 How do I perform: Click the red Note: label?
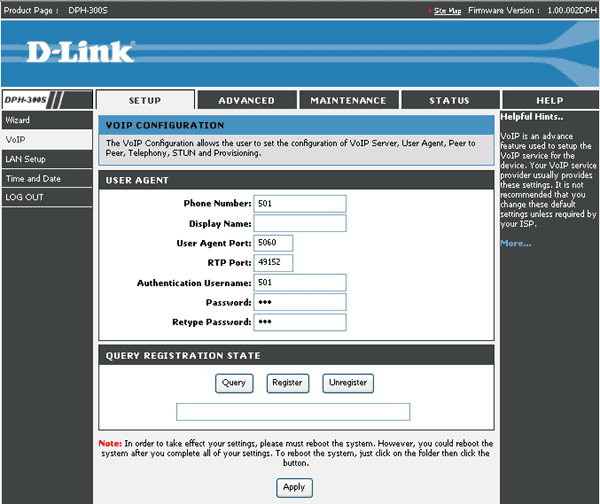tap(110, 444)
